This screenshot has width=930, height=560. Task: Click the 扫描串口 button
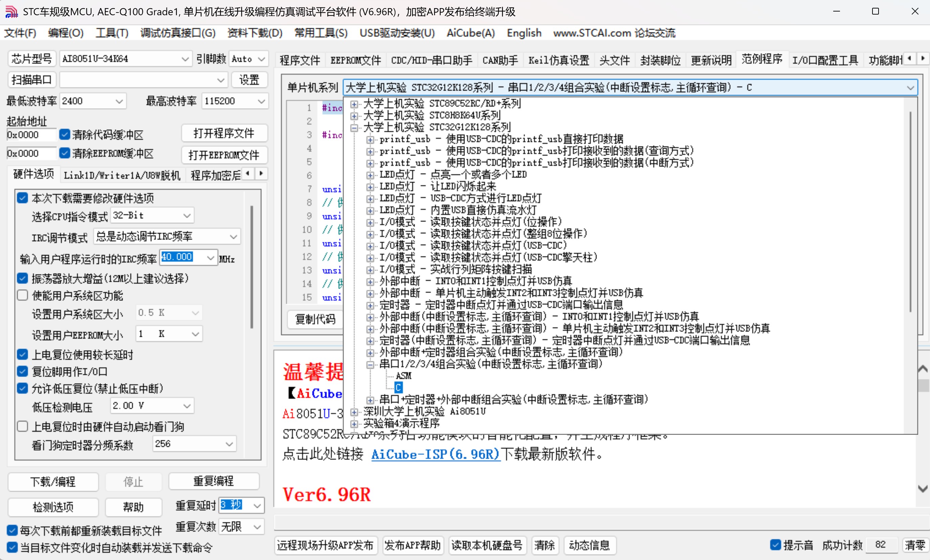[x=32, y=80]
